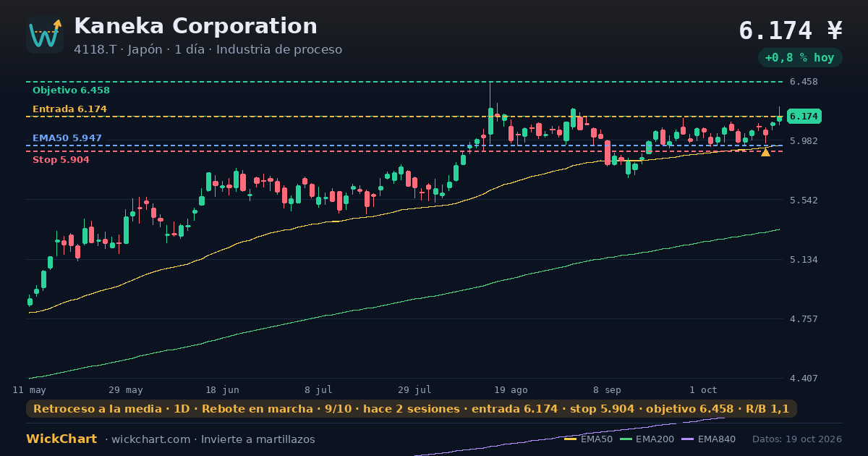Screen dimensions: 868x456
Task: Open the wickchart.com footer link text
Action: click(x=151, y=439)
